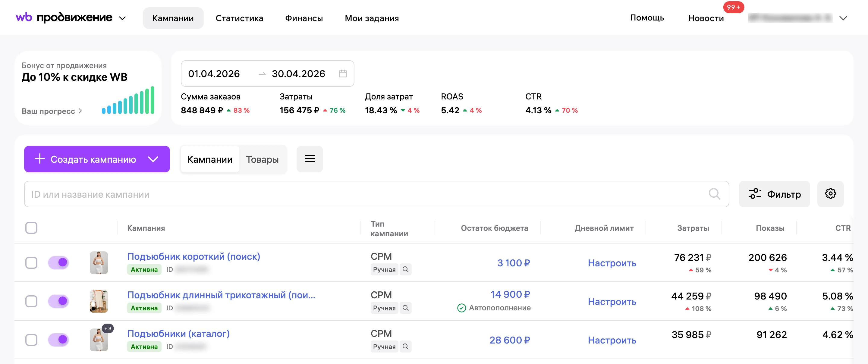Click search icon beside Ручная in Подъюбники (каталог) row
Viewport: 868px width, 364px height.
(405, 347)
